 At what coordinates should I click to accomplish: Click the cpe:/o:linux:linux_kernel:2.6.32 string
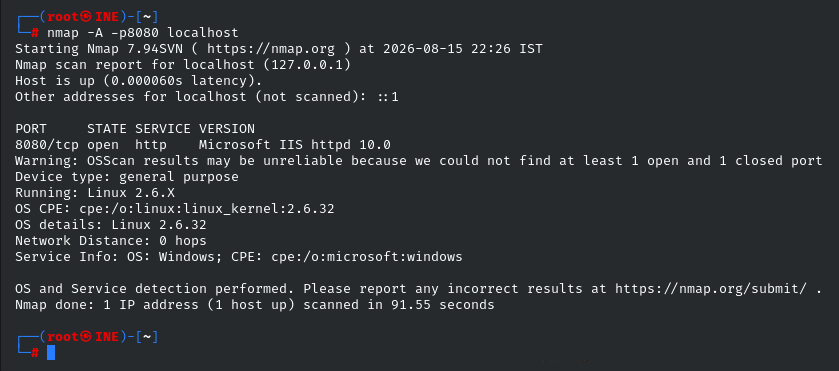tap(207, 209)
